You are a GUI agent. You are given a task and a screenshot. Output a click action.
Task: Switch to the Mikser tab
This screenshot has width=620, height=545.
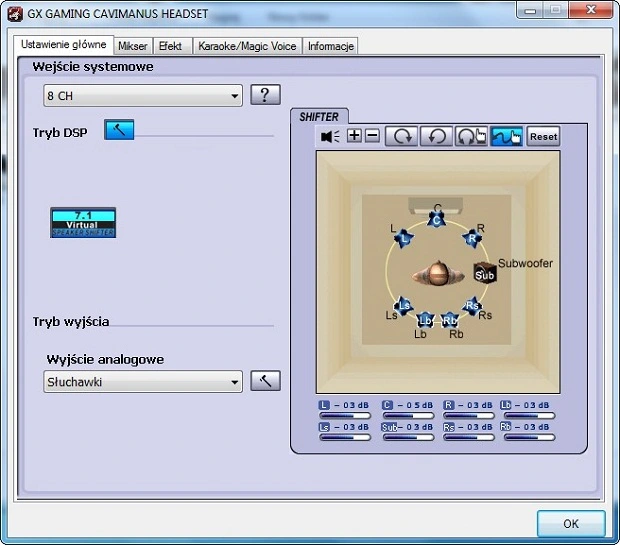[x=133, y=46]
